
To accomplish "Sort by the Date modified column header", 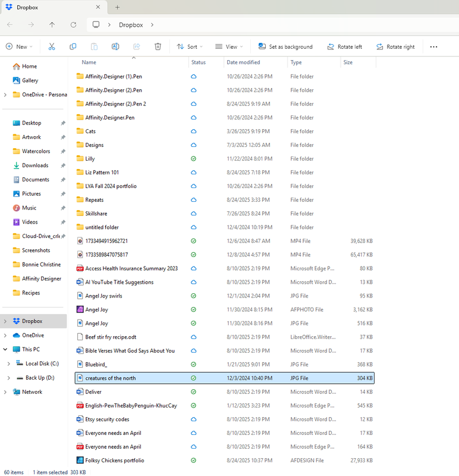I will (x=243, y=62).
